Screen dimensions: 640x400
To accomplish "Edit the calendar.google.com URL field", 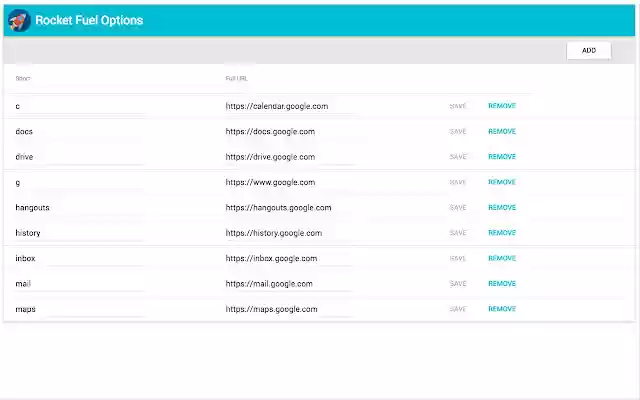I will 290,106.
